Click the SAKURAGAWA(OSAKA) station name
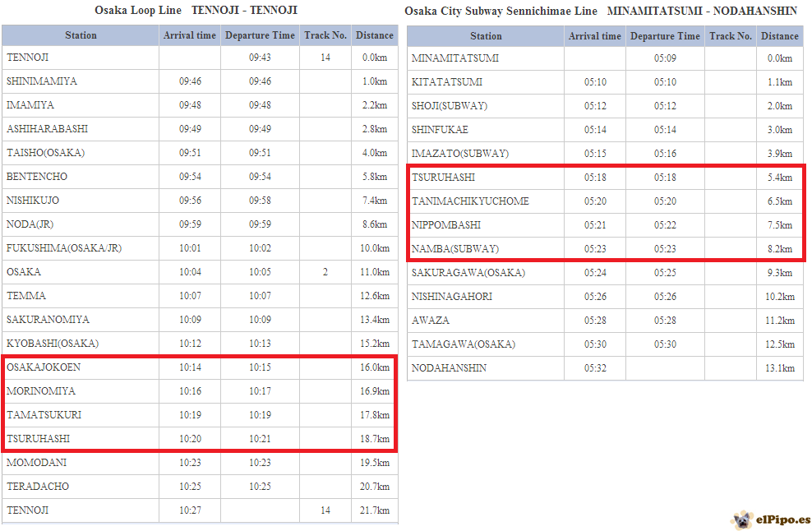This screenshot has width=812, height=531. 468,273
